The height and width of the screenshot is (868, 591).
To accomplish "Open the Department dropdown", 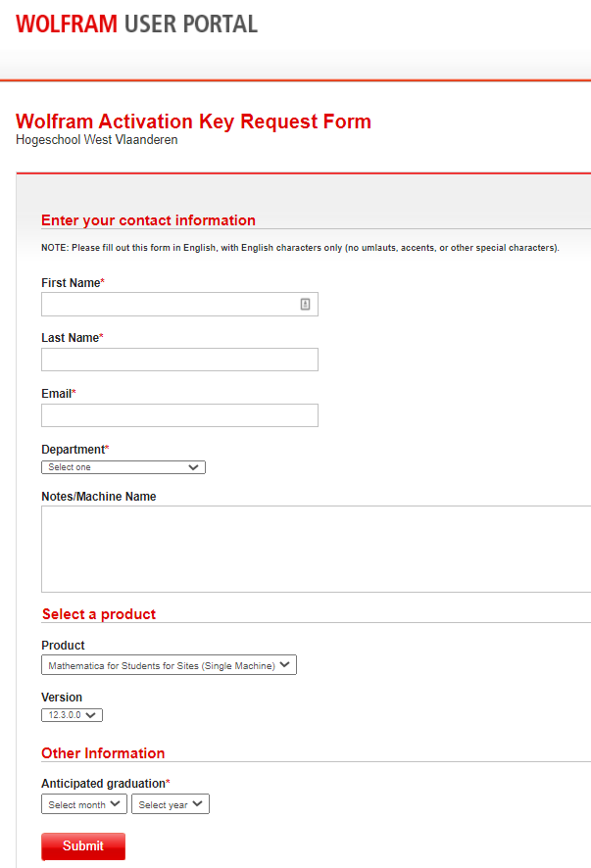I will tap(123, 467).
